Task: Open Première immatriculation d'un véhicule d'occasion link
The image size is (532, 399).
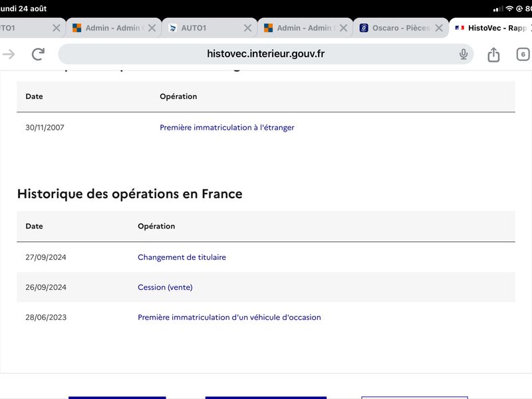Action: (x=229, y=317)
